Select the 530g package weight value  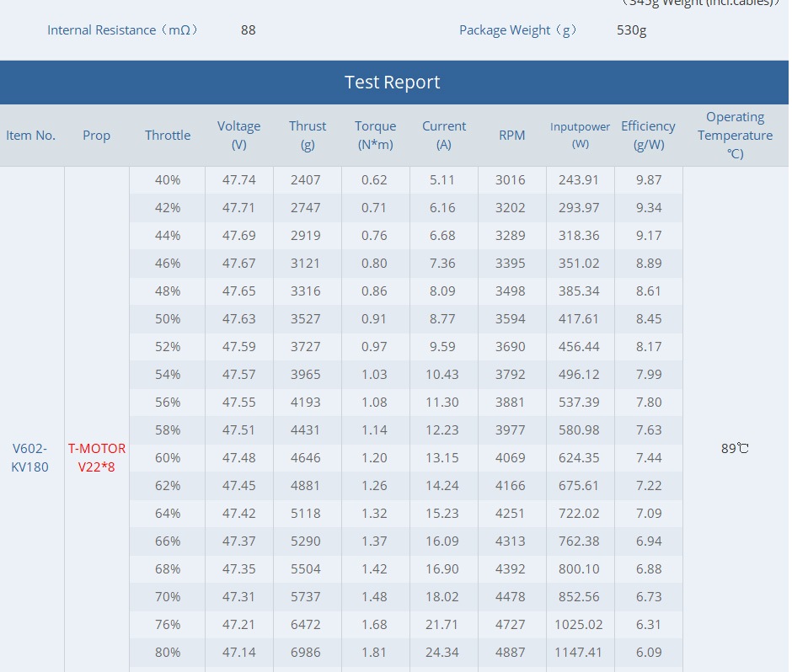point(632,30)
